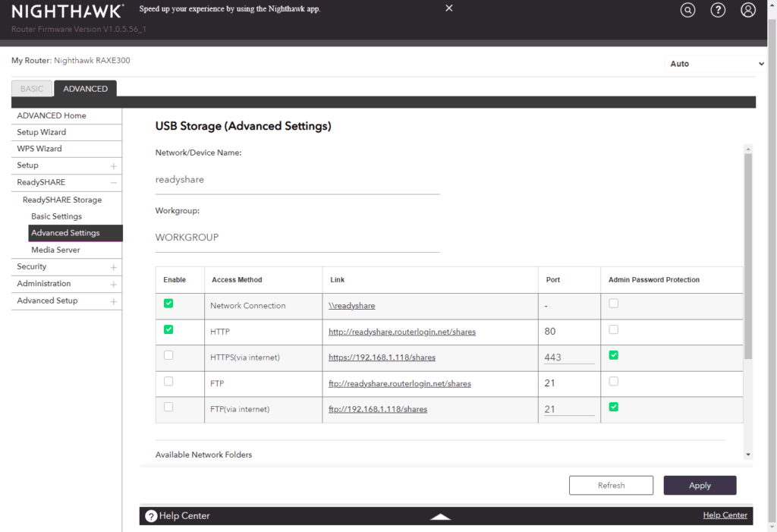Switch to the BASIC tab
777x532 pixels.
tap(32, 89)
